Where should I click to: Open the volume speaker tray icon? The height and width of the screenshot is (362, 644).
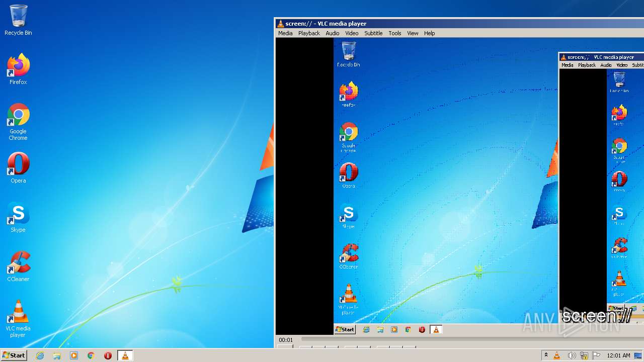pos(572,355)
